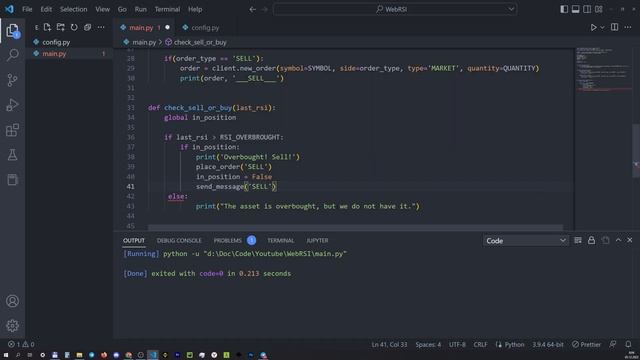Split the editor to the right
The height and width of the screenshot is (360, 640).
(x=614, y=27)
